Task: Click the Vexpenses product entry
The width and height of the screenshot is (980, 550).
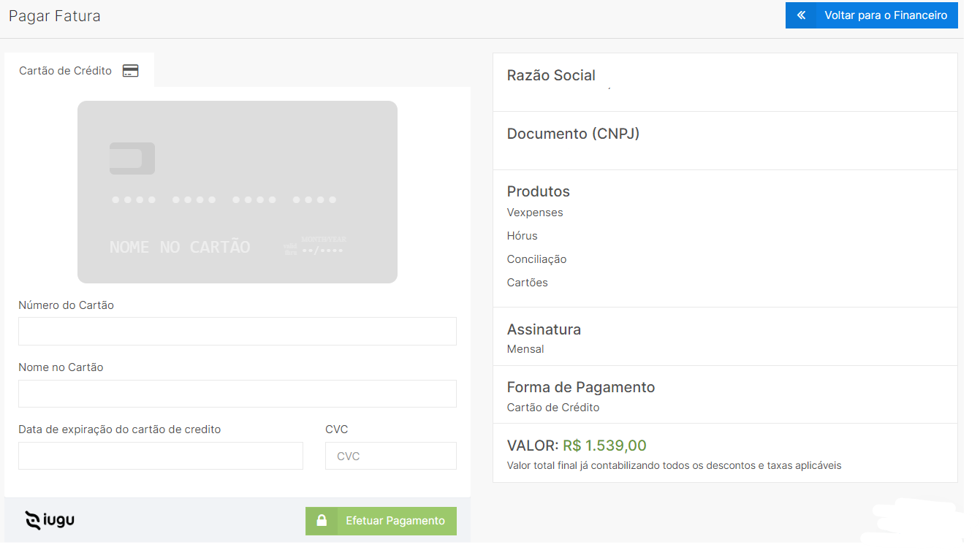Action: [x=535, y=213]
